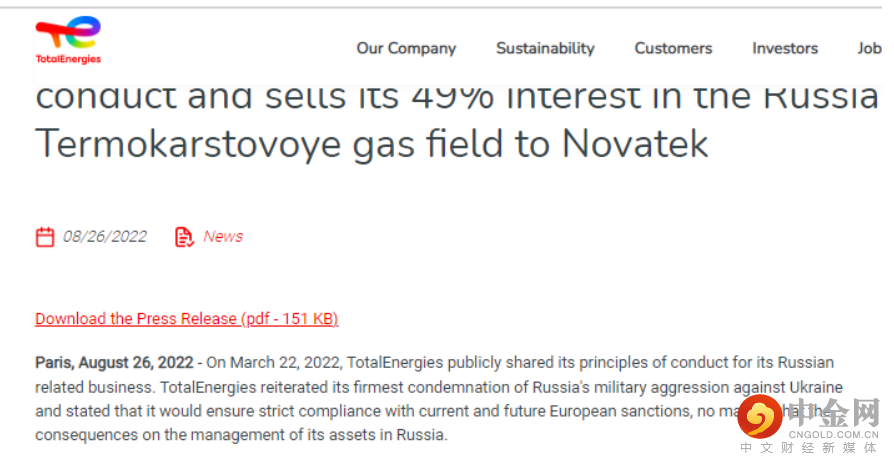The height and width of the screenshot is (466, 894).
Task: Click the red News category link
Action: click(x=223, y=237)
